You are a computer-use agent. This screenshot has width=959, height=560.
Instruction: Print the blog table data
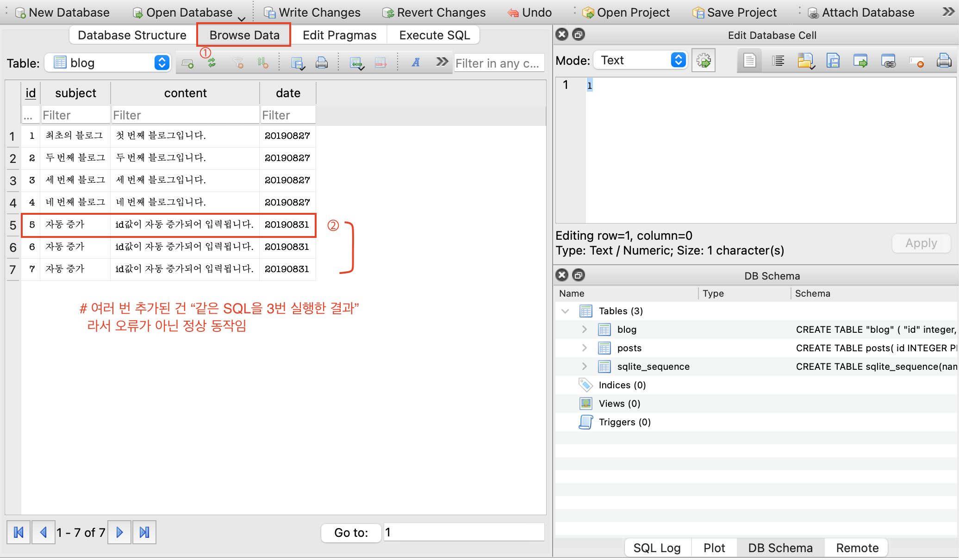click(322, 63)
